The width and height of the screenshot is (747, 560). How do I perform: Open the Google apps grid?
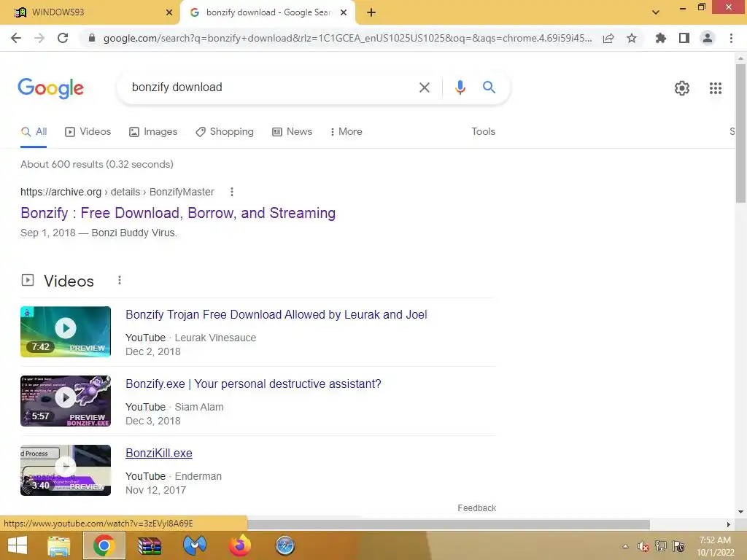(x=715, y=88)
